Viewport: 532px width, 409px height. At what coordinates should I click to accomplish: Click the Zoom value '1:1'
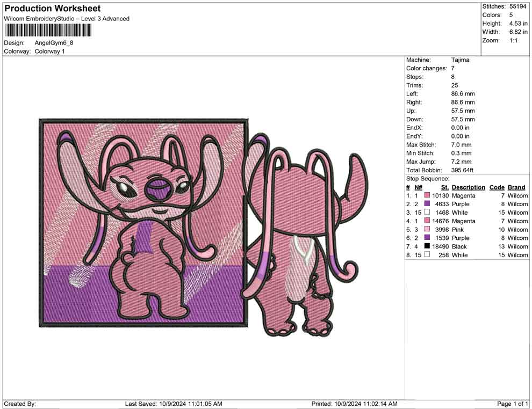(x=513, y=40)
